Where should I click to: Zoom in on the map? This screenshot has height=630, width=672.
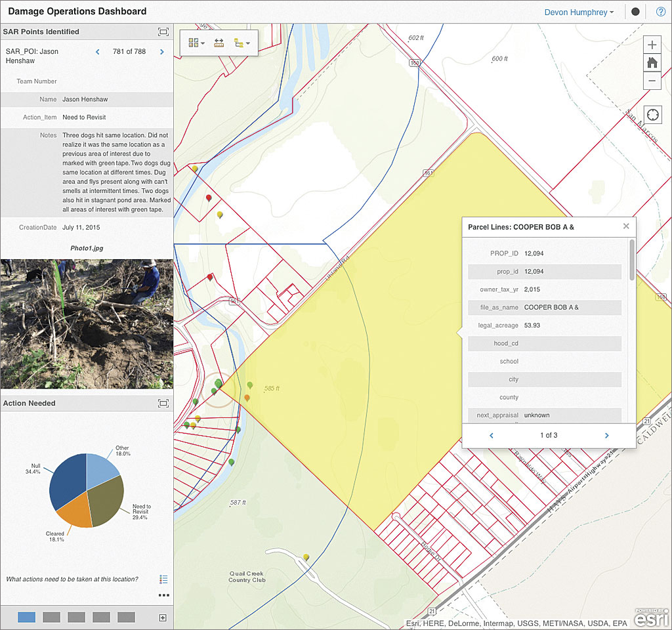(652, 45)
